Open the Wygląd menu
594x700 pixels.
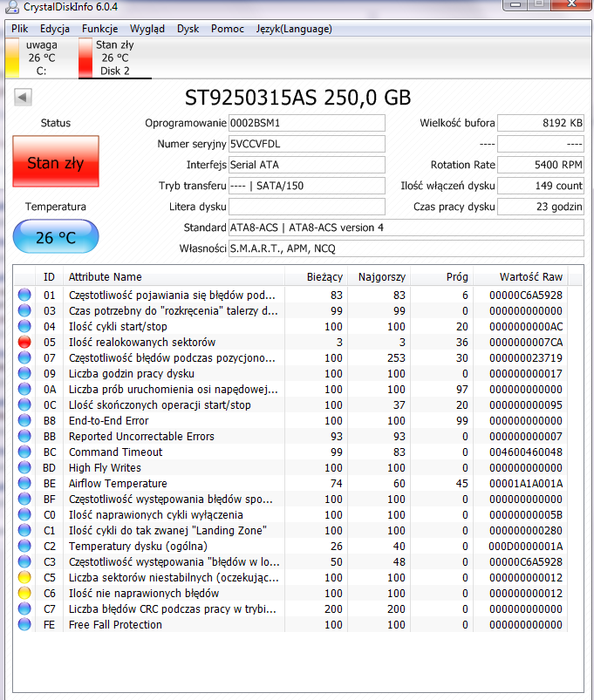click(147, 29)
